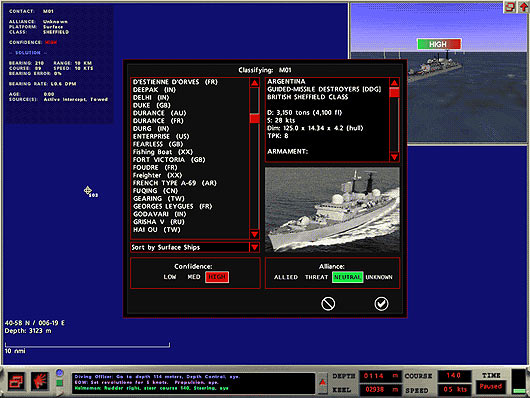This screenshot has width=530, height=398.
Task: Click the HIGH confidence bar in 3D view
Action: (439, 44)
